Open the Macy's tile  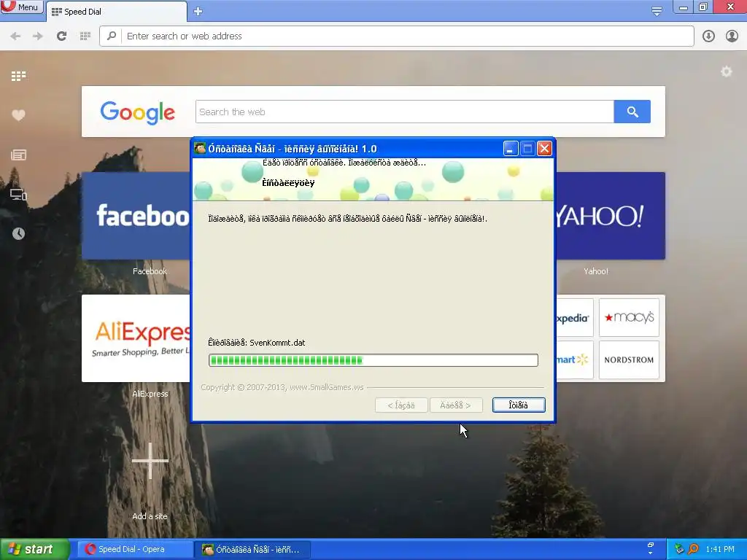(x=629, y=318)
